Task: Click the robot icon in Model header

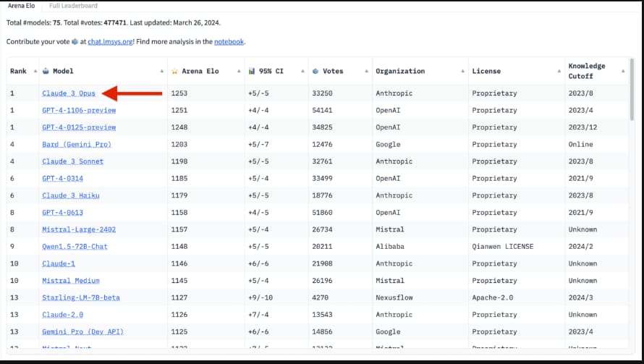Action: click(46, 71)
